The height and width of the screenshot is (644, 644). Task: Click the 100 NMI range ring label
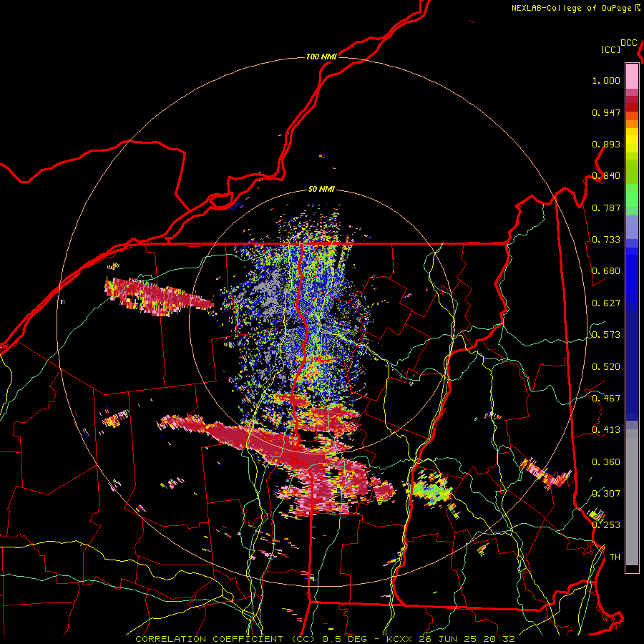click(x=321, y=57)
